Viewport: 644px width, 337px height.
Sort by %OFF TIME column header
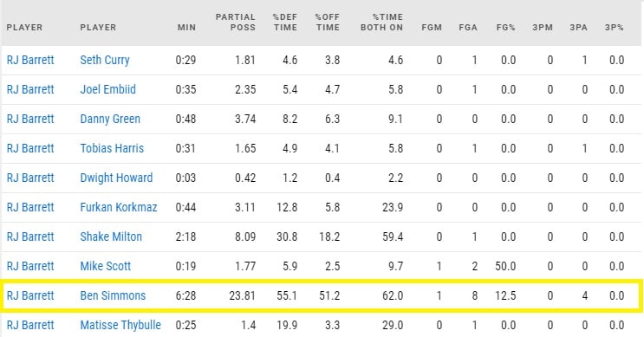click(328, 23)
